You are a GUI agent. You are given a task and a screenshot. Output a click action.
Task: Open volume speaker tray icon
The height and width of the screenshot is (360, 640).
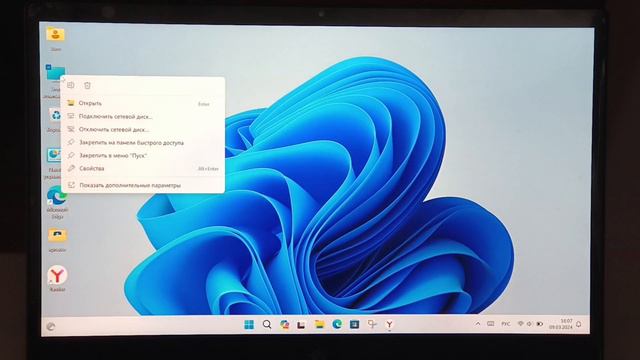click(530, 324)
